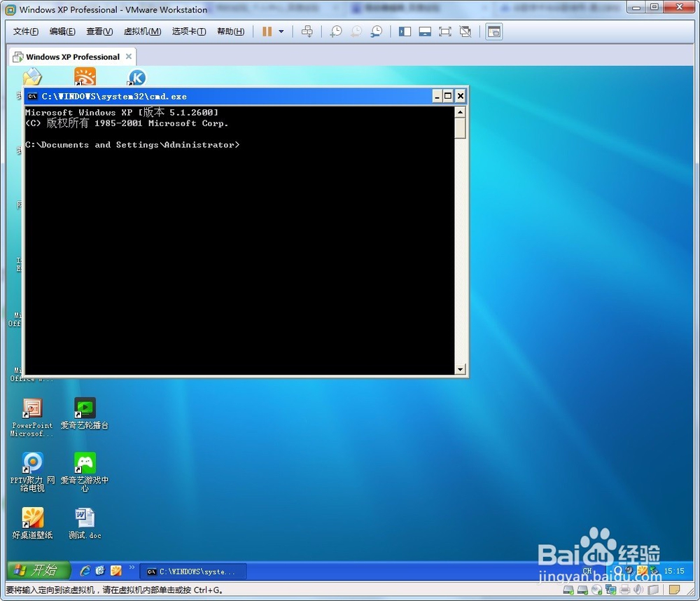Switch to Unity mode icon
The image size is (700, 601).
click(x=465, y=32)
